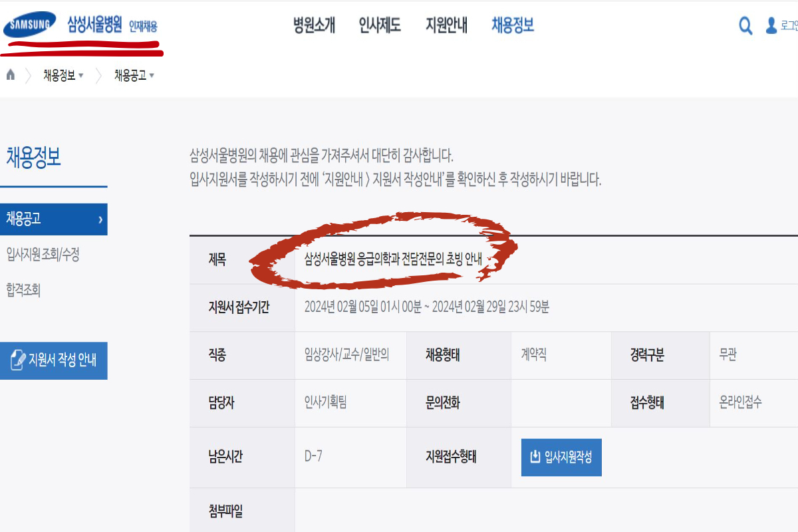798x532 pixels.
Task: Open the 인사제도 menu
Action: click(380, 26)
